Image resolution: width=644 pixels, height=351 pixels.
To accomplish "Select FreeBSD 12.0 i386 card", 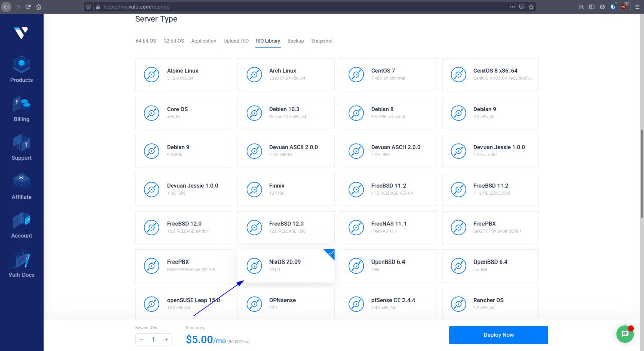I will click(x=286, y=227).
